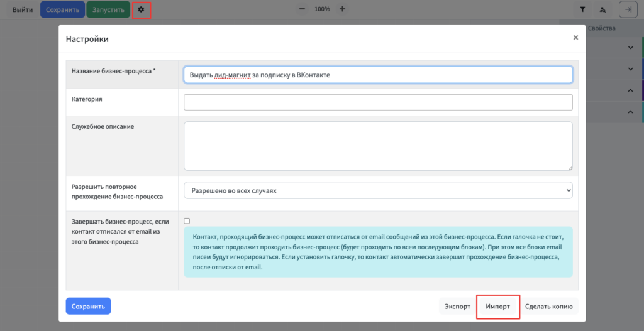Click the Экспорт button
This screenshot has height=331, width=644.
click(x=457, y=307)
